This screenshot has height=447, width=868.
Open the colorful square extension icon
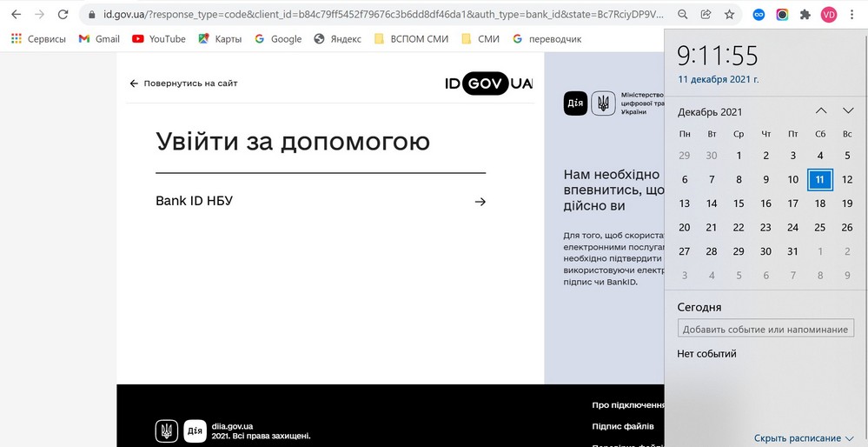click(x=782, y=15)
